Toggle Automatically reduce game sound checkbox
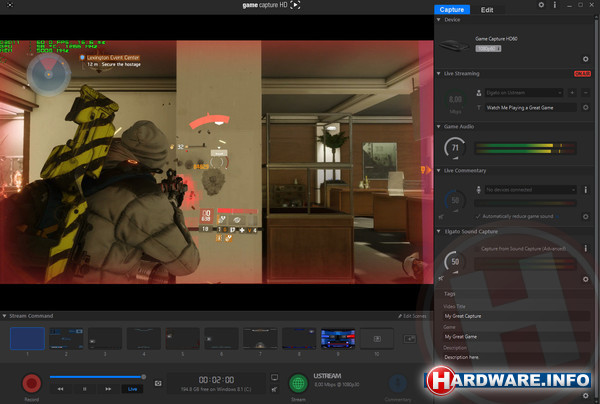The height and width of the screenshot is (404, 600). pyautogui.click(x=478, y=217)
